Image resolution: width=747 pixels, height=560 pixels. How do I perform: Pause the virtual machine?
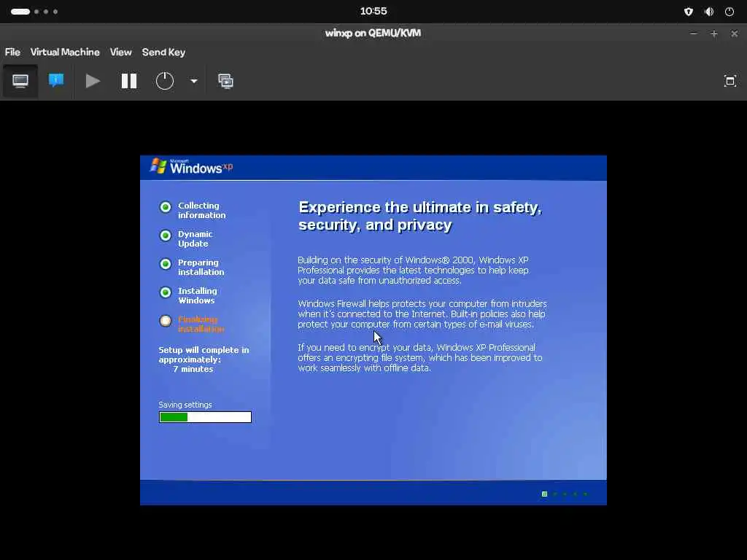coord(129,81)
